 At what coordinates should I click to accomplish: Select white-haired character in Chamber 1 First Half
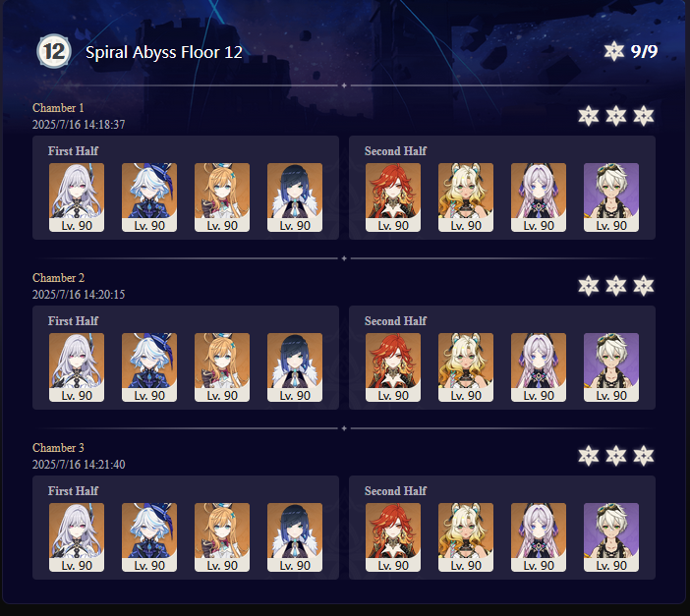[77, 197]
